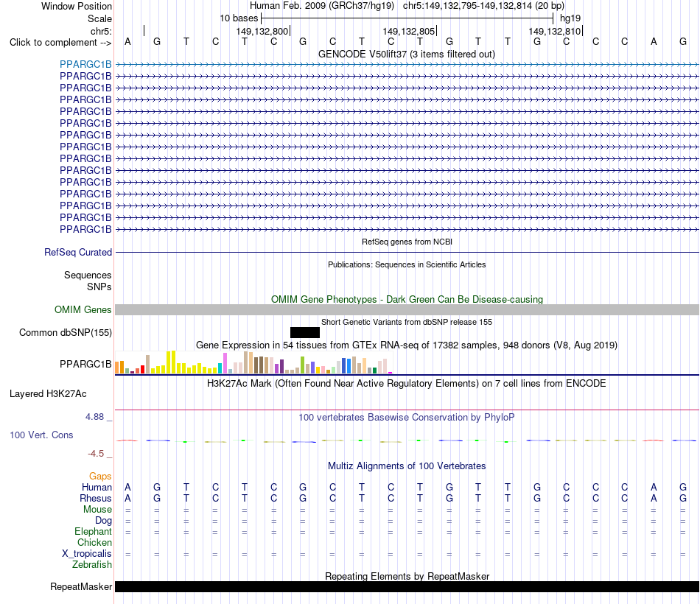Open the GTEx Gene Expression track title
The image size is (700, 604).
407,345
